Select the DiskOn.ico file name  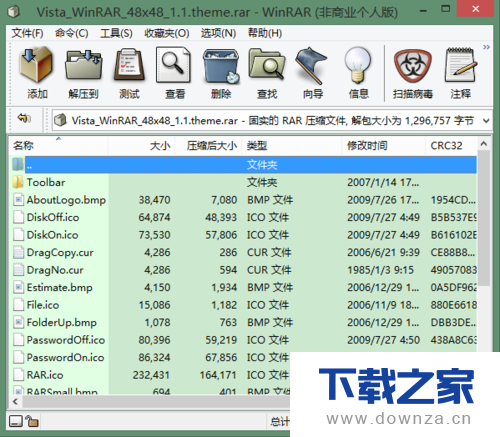tap(52, 235)
